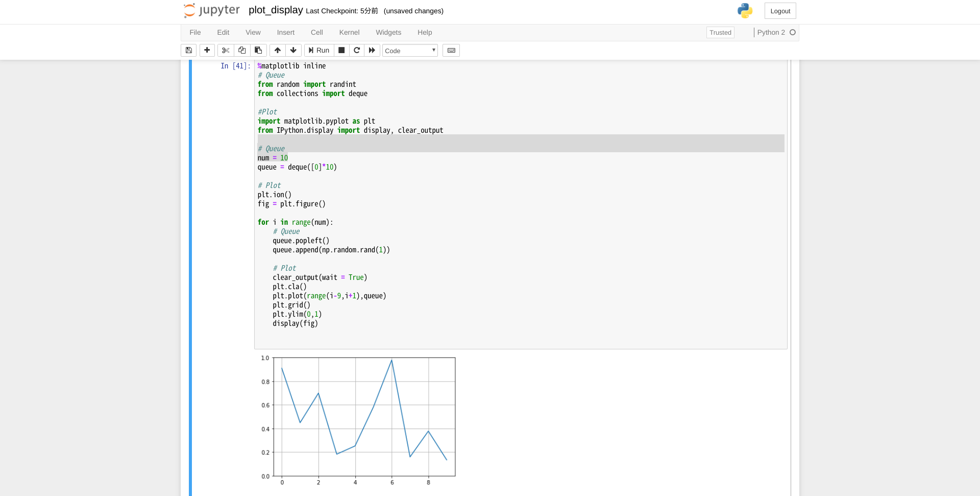
Task: Click the '#Plot' comment line
Action: pyautogui.click(x=267, y=112)
